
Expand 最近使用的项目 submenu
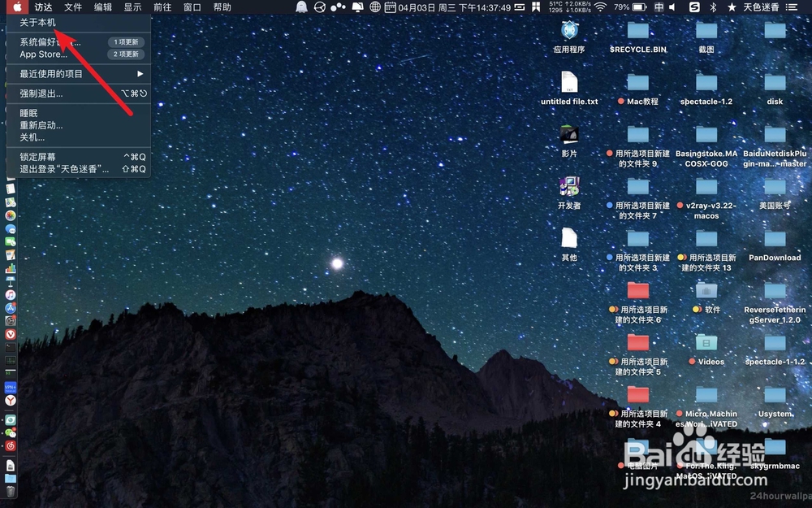click(x=79, y=74)
